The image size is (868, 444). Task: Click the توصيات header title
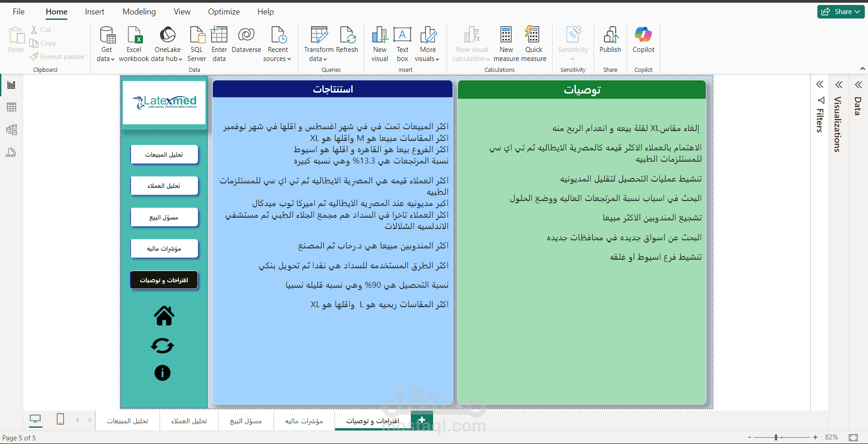(582, 89)
